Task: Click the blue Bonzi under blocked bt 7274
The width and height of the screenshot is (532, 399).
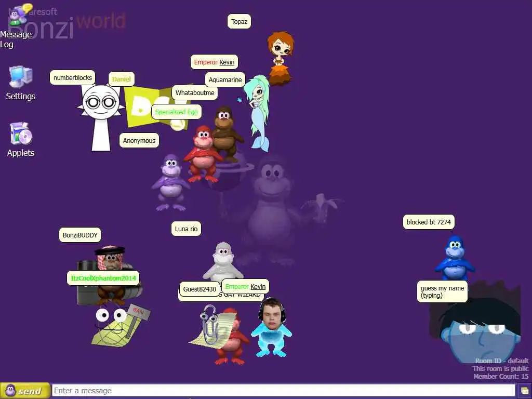Action: tap(454, 259)
